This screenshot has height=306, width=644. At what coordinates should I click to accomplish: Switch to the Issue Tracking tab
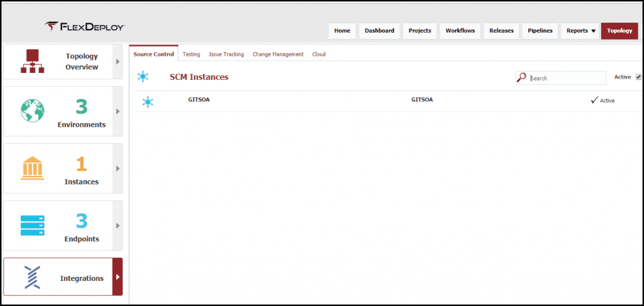tap(226, 55)
